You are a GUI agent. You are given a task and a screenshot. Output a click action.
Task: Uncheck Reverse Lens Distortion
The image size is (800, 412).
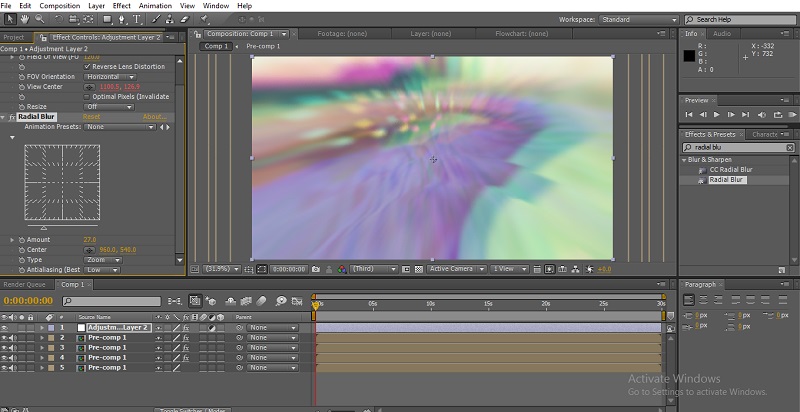click(x=88, y=67)
